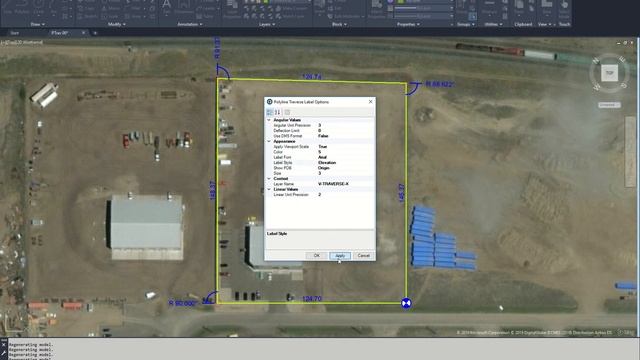Cancel the Polyline Traverse Label Options dialog
The width and height of the screenshot is (640, 360).
pos(363,256)
